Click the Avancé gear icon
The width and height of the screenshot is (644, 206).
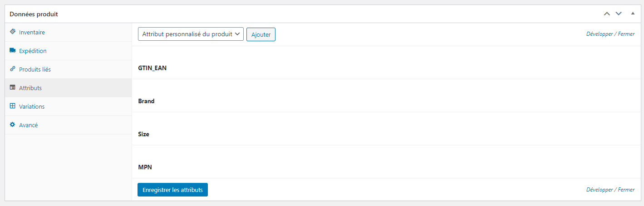click(x=13, y=125)
